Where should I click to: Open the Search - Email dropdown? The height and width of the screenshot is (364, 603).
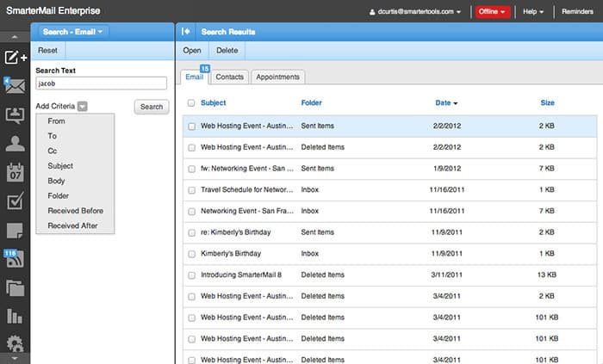click(x=72, y=32)
